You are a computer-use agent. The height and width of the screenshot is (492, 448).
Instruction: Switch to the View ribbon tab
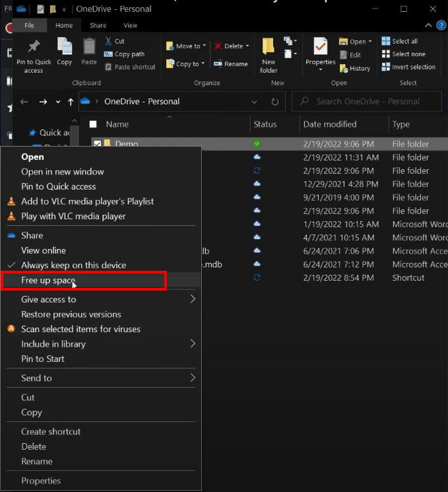[130, 25]
